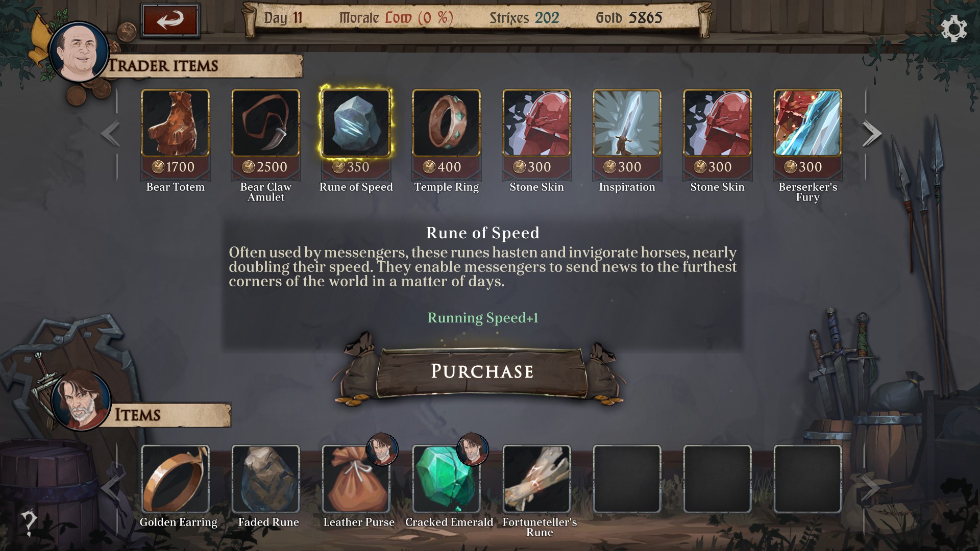Choose the Cracked Emerald inventory item

click(x=446, y=479)
